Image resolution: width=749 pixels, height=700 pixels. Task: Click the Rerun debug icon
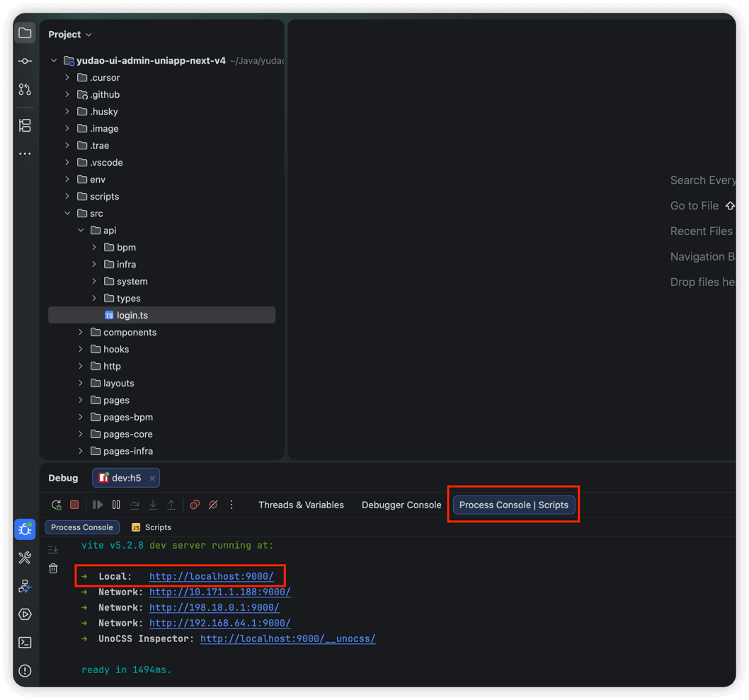click(57, 505)
